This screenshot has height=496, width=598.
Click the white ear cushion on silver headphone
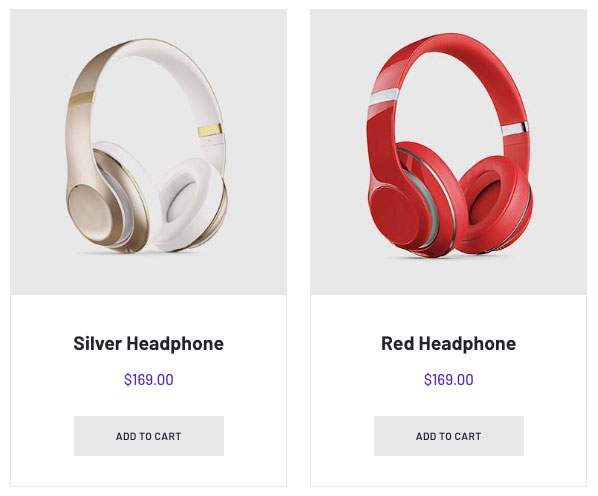(191, 204)
